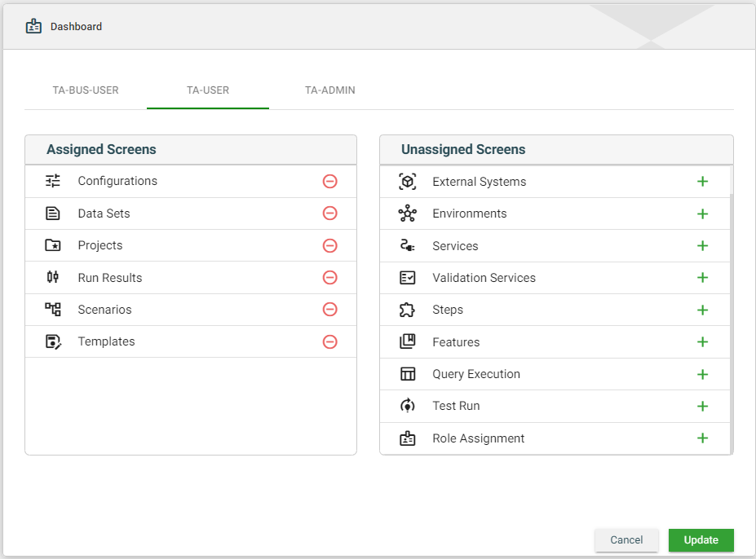Viewport: 756px width, 559px height.
Task: Remove Templates from assigned screens
Action: point(329,341)
